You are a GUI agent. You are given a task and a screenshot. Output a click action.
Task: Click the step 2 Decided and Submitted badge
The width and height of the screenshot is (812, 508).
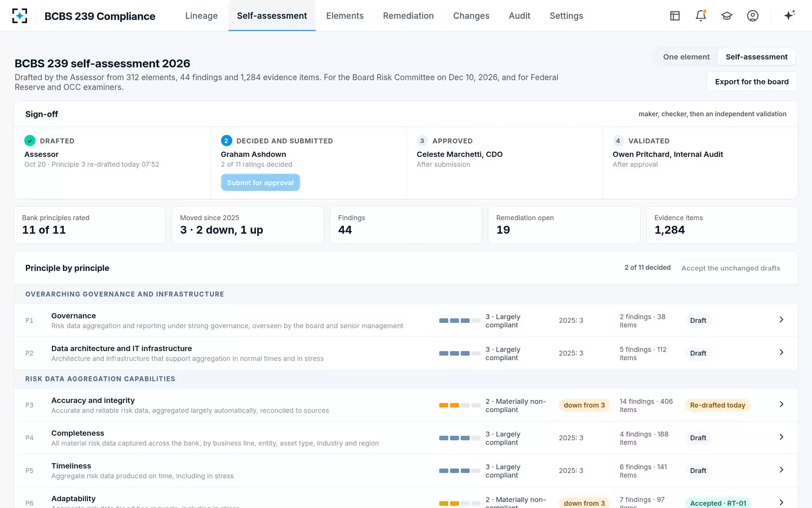pyautogui.click(x=226, y=141)
